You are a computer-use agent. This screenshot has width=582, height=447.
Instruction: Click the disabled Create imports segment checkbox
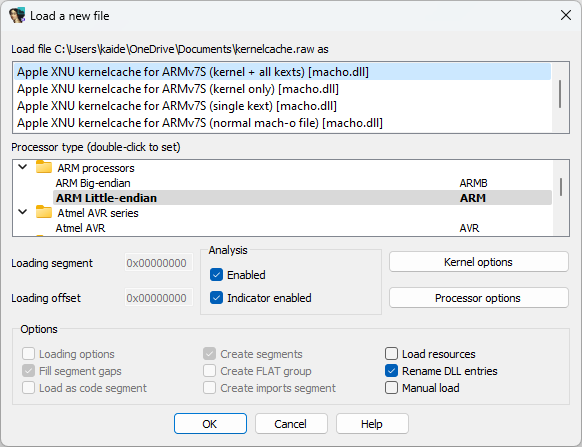tap(209, 388)
